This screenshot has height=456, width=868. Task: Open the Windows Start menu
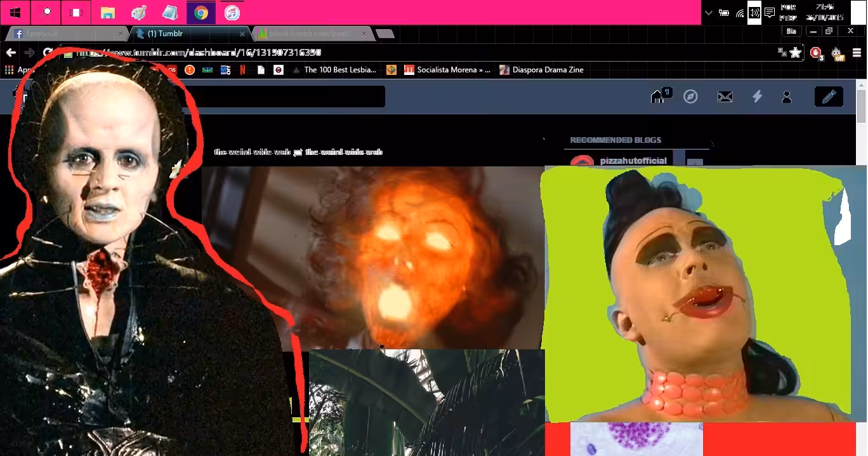(x=15, y=13)
